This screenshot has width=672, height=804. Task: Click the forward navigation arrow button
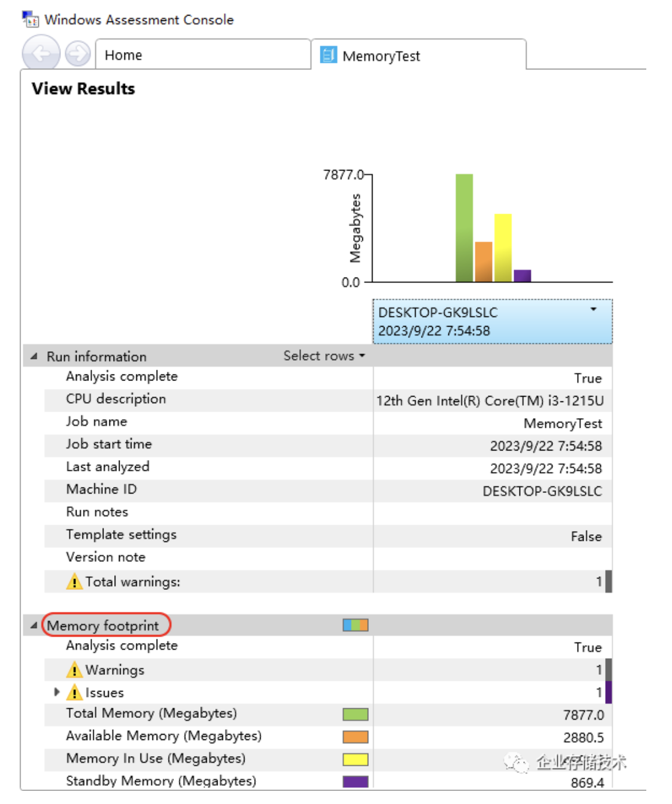point(78,54)
